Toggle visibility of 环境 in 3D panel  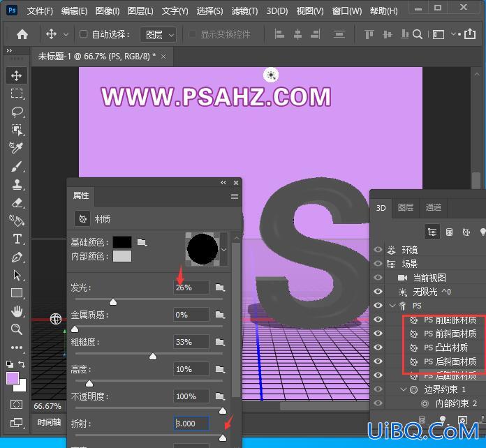coord(378,249)
